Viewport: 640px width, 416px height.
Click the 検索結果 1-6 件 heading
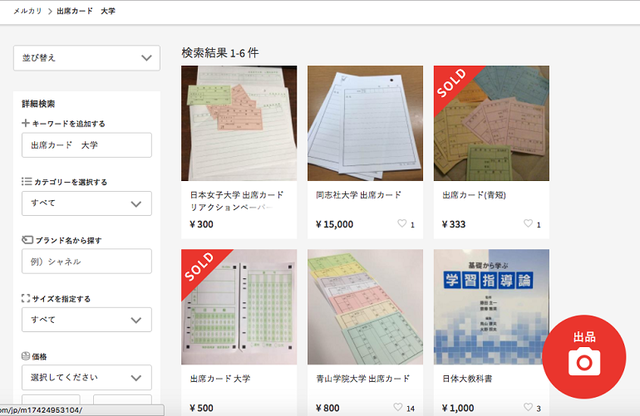[x=220, y=53]
